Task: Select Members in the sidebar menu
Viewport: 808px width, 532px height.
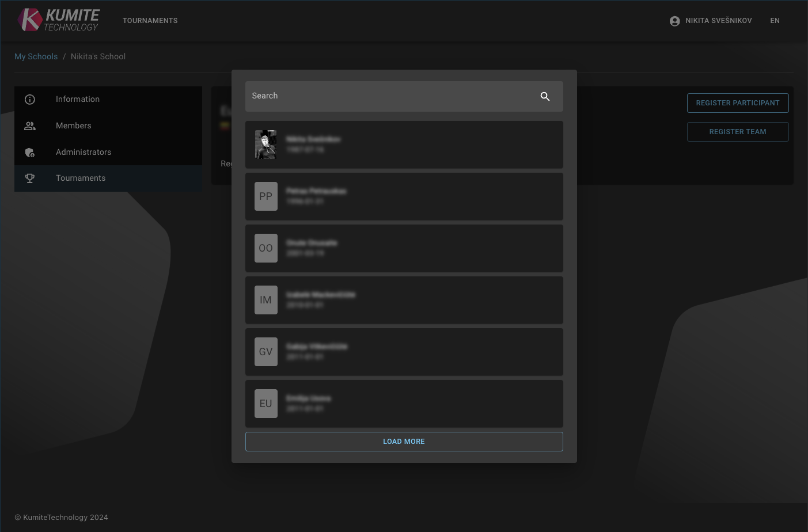Action: [x=73, y=126]
